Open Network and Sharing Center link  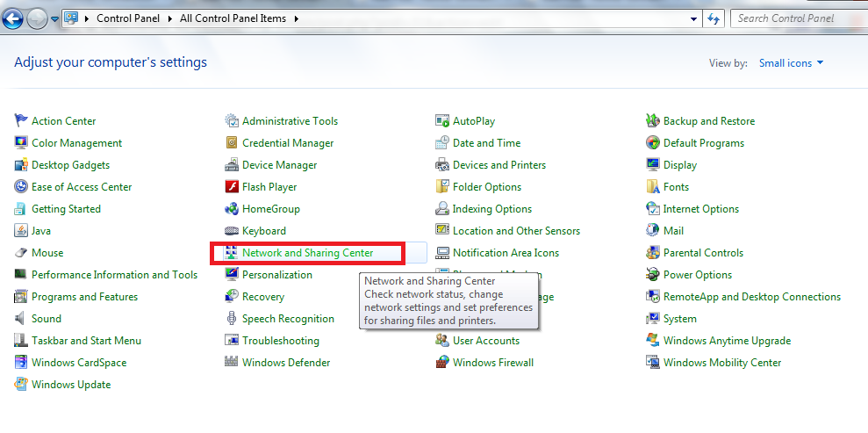[308, 252]
